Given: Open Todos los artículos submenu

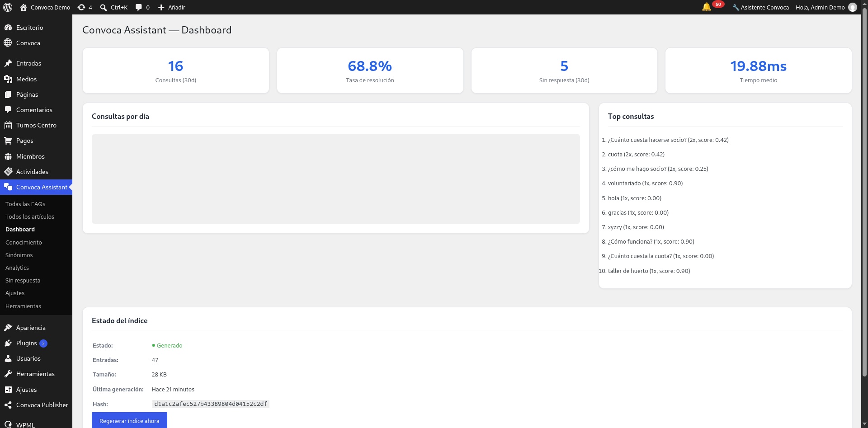Looking at the screenshot, I should click(30, 216).
